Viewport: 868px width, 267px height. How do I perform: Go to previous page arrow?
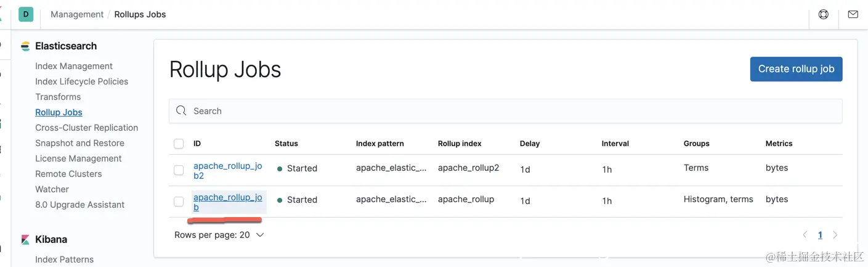pos(805,235)
